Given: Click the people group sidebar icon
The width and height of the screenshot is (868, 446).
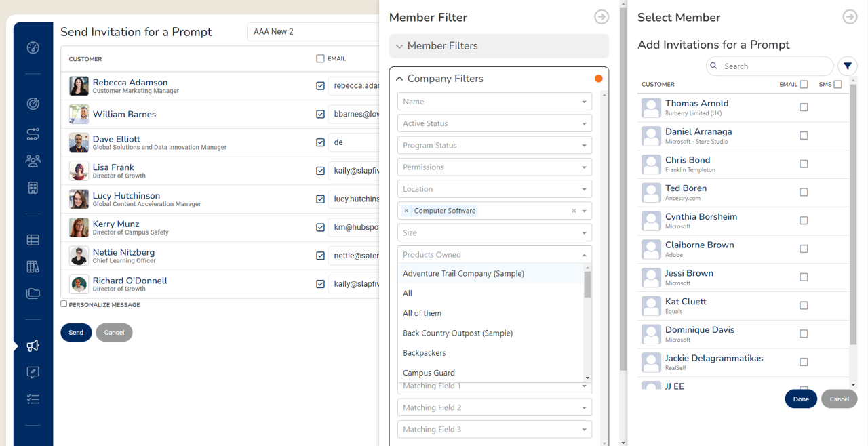Looking at the screenshot, I should click(x=33, y=161).
